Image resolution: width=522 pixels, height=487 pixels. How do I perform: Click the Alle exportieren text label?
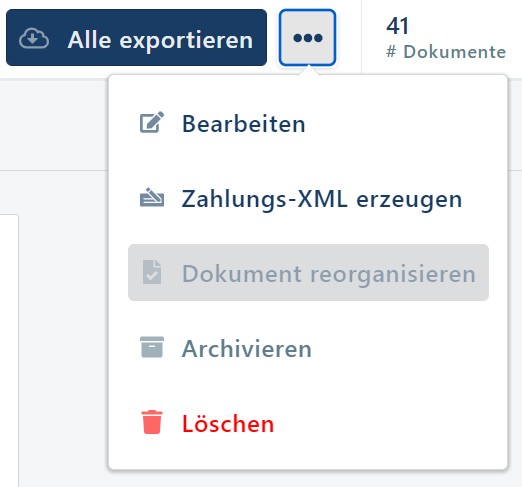[160, 40]
